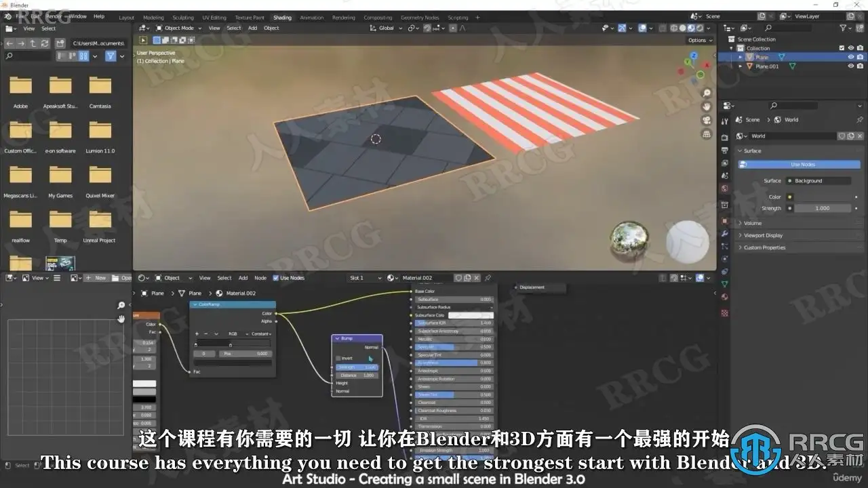The height and width of the screenshot is (488, 868).
Task: Open the Texture properties tab
Action: click(725, 313)
